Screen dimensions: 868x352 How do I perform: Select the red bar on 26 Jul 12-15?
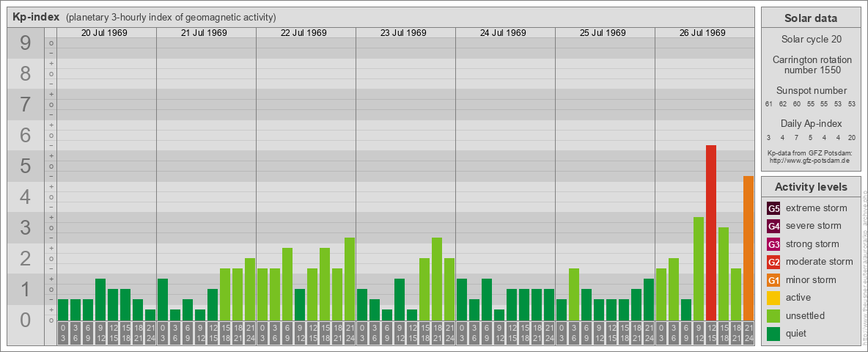711,233
